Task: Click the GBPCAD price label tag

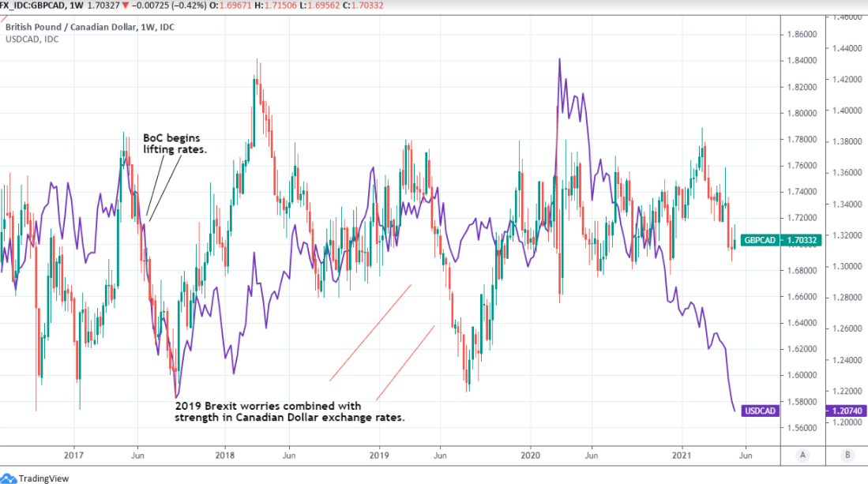Action: coord(760,240)
